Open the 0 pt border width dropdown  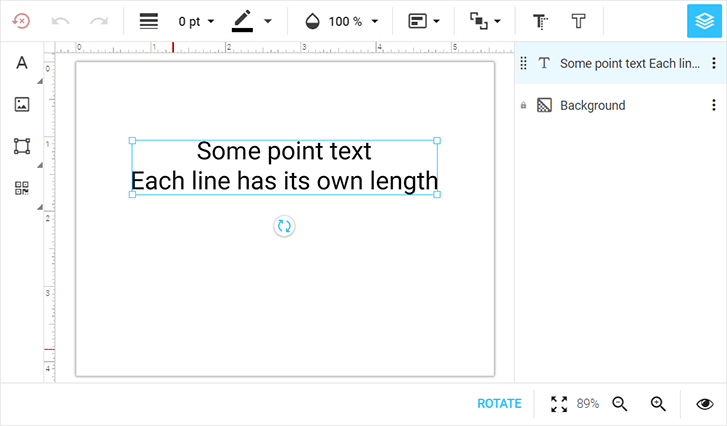pyautogui.click(x=196, y=21)
